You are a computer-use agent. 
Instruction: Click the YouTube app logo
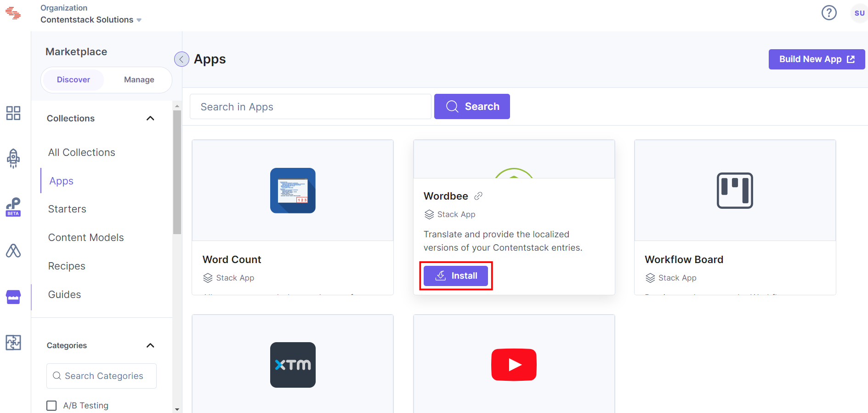(x=514, y=365)
